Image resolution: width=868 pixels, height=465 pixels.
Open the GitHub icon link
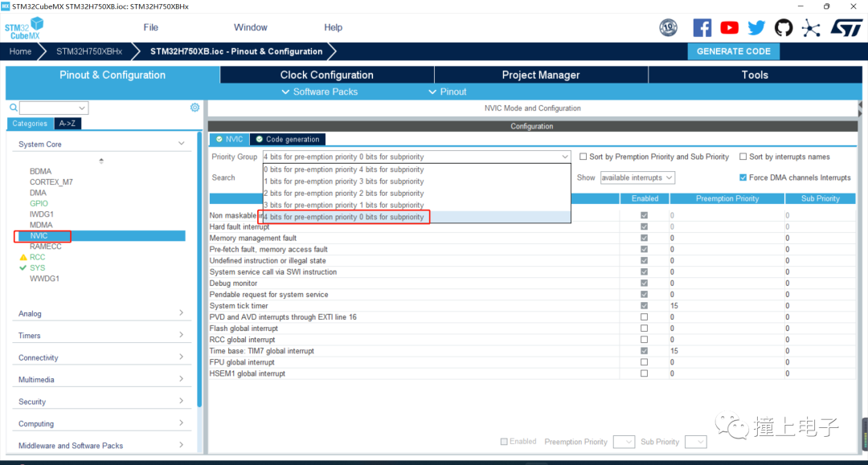pyautogui.click(x=784, y=27)
